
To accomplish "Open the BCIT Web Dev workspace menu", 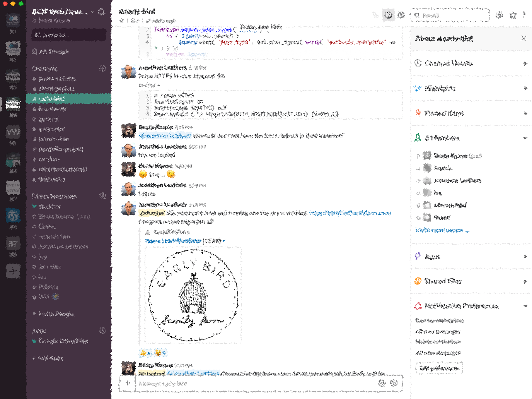I will (x=62, y=12).
